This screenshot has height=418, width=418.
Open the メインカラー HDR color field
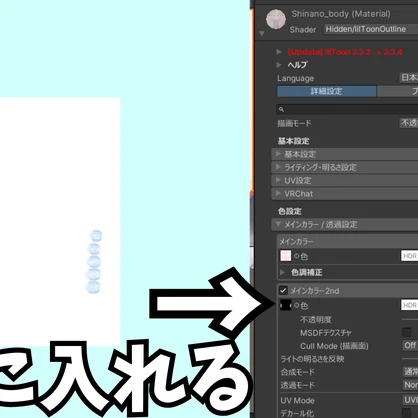409,256
